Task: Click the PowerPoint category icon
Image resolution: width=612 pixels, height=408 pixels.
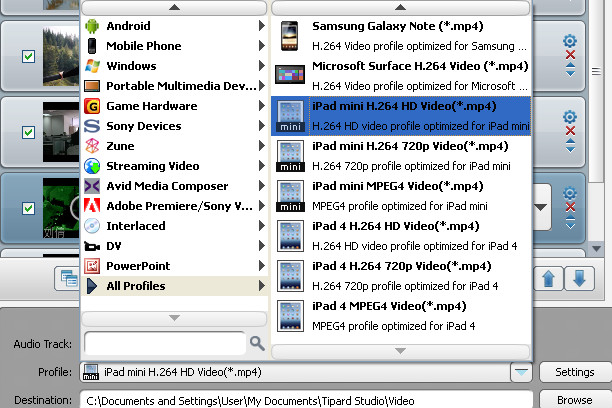Action: click(x=92, y=266)
